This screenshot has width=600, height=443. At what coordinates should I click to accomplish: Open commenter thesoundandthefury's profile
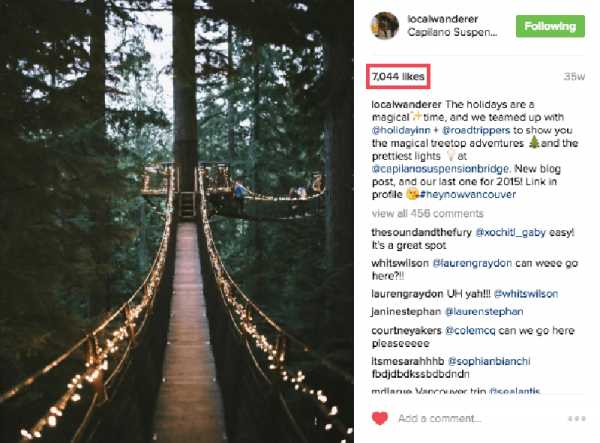(x=414, y=231)
